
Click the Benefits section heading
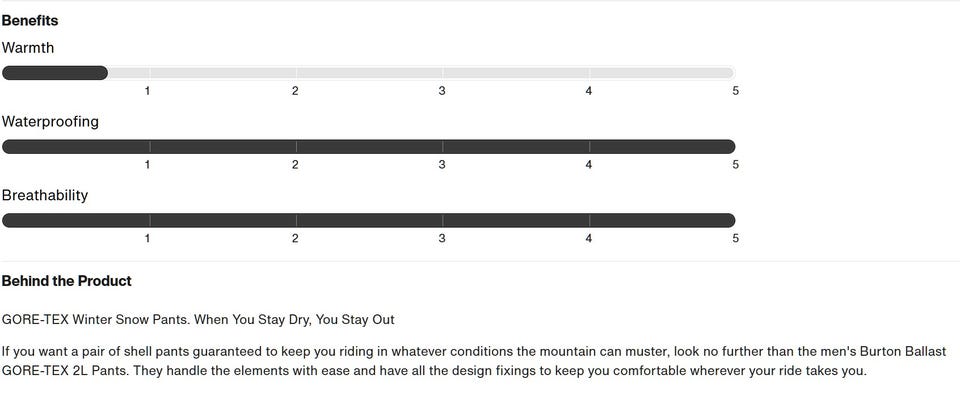point(30,21)
